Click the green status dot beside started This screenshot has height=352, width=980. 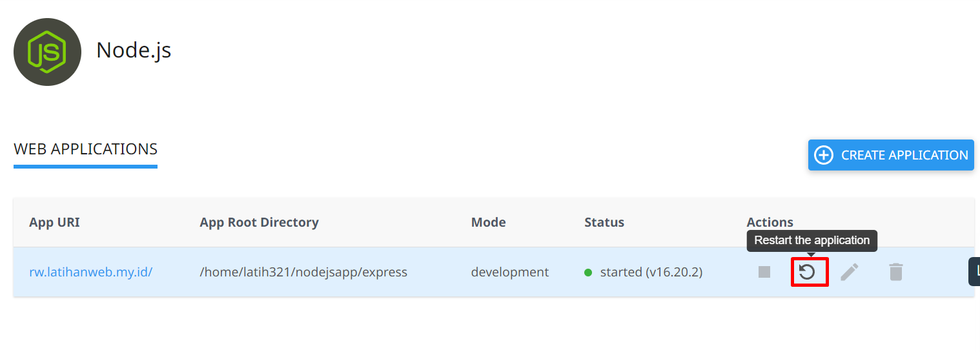pos(588,273)
